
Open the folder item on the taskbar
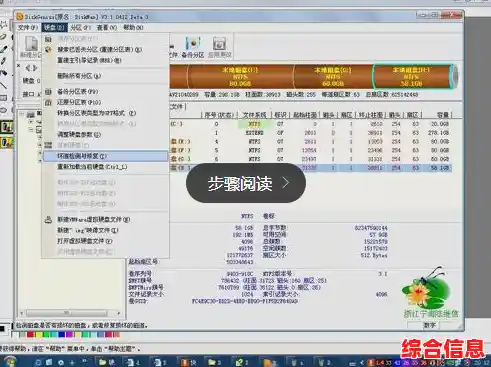click(107, 362)
